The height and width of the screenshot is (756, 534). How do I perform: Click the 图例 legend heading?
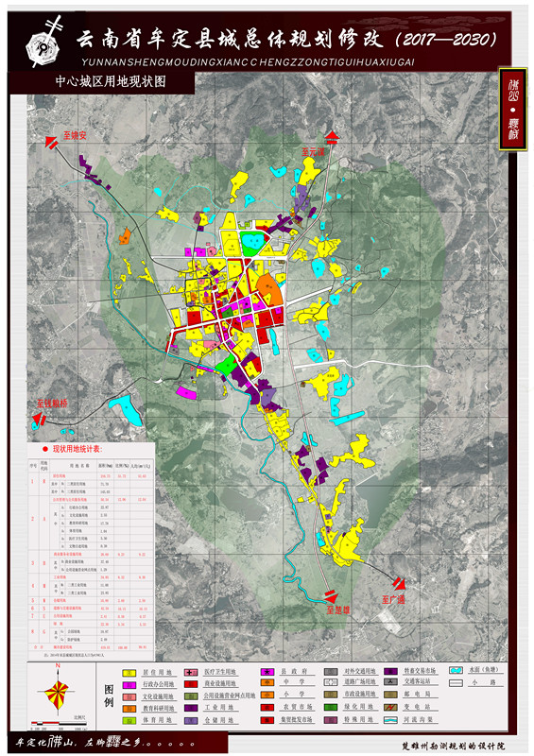(110, 696)
